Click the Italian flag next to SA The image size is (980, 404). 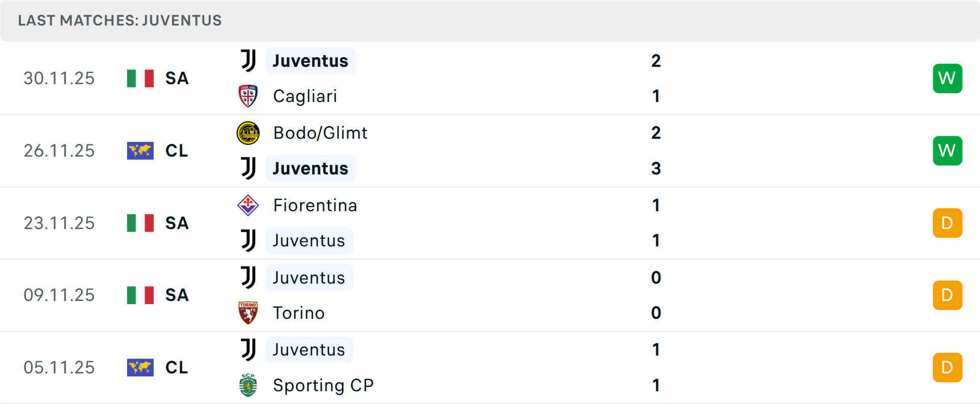(x=140, y=78)
